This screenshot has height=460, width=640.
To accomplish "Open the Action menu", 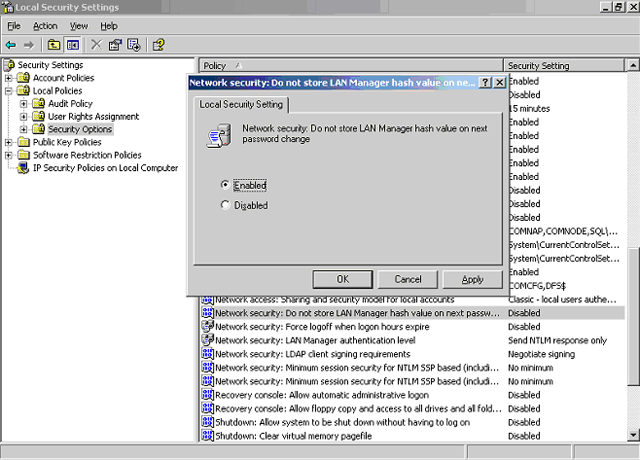I will tap(45, 25).
